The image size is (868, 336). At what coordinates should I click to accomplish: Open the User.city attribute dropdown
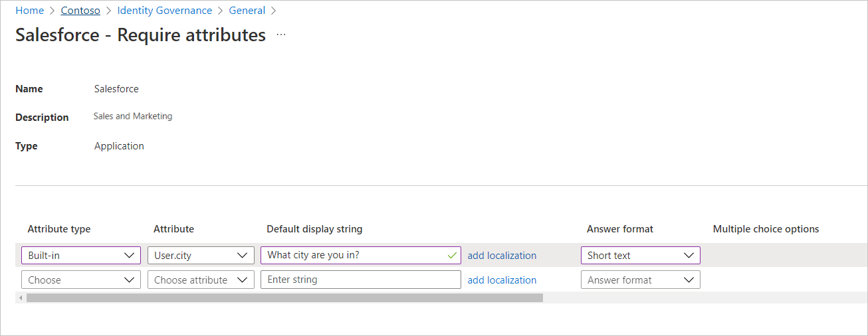201,256
